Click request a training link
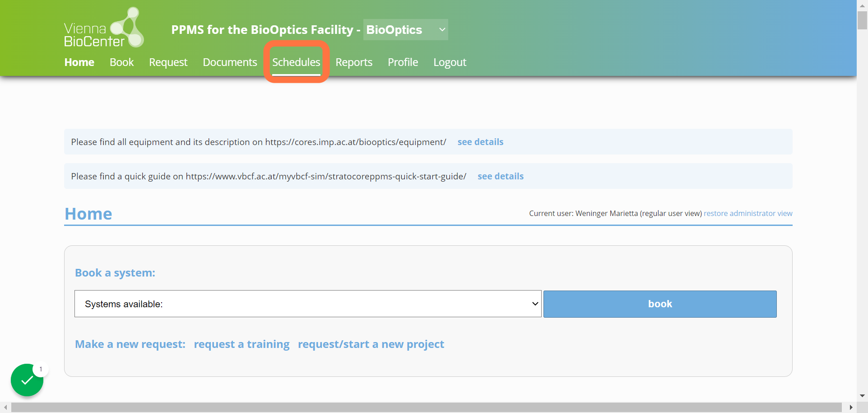The image size is (868, 413). 242,344
